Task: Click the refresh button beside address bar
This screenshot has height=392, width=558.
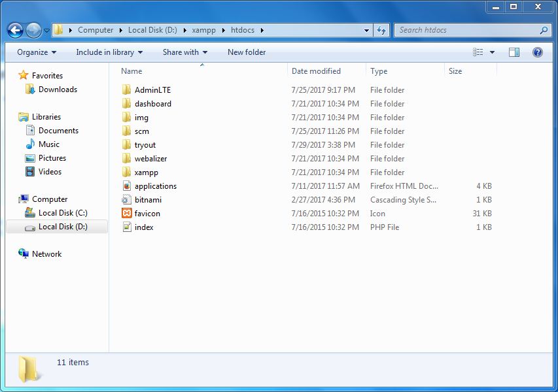Action: click(x=382, y=30)
